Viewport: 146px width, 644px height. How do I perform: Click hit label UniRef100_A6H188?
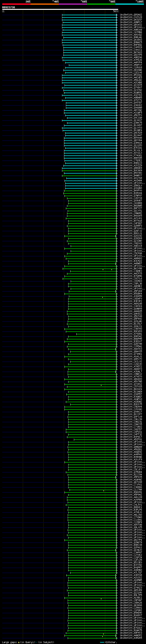(x=131, y=304)
